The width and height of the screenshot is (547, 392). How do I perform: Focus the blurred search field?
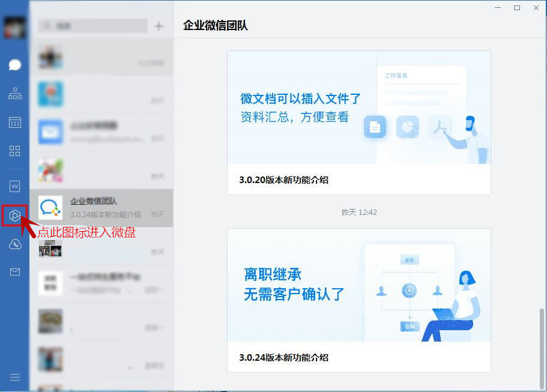click(93, 26)
